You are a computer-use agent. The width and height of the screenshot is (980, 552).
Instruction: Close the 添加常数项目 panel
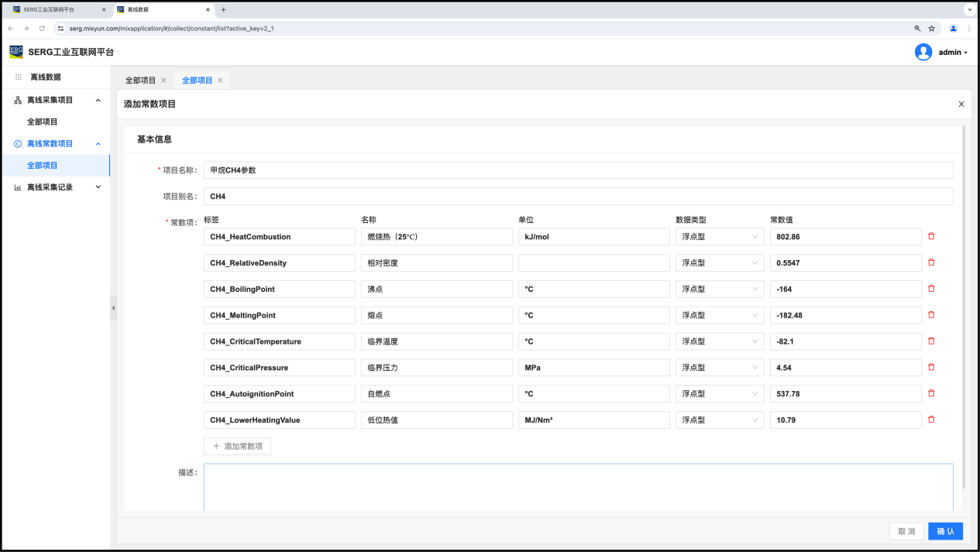(x=961, y=104)
